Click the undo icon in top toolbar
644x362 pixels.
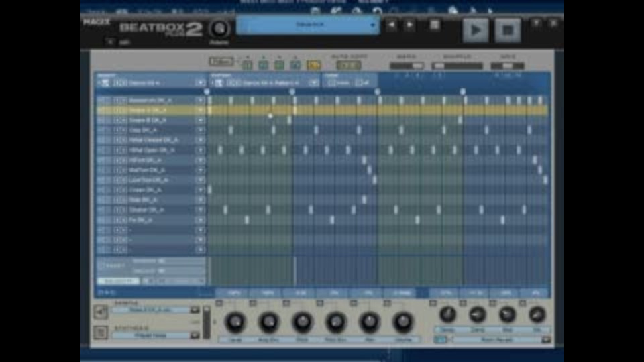click(378, 11)
